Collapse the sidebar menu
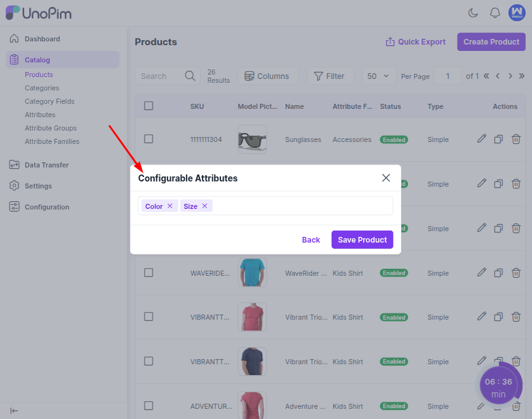The width and height of the screenshot is (532, 419). tap(14, 411)
